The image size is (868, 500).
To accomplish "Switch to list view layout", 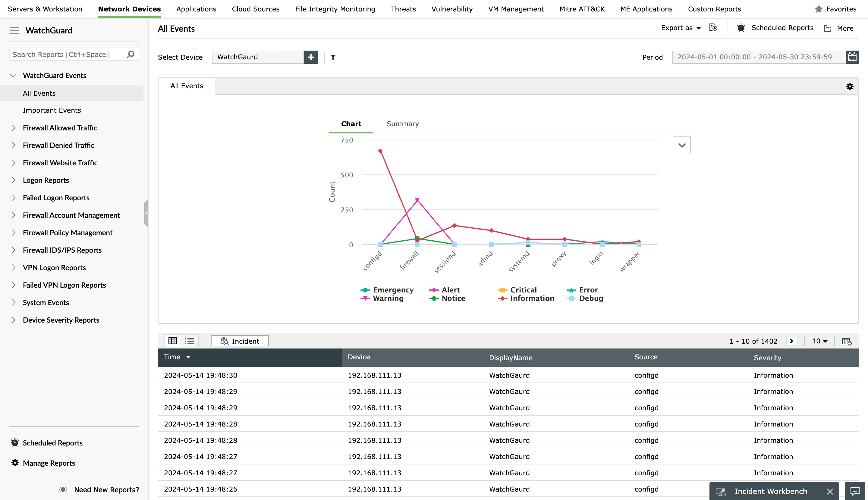I will 189,341.
